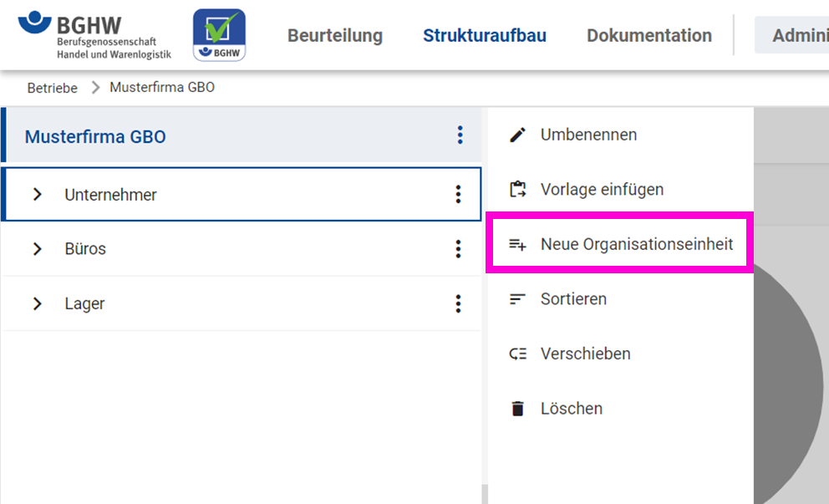Open the three-dot menu for Büros

point(458,249)
